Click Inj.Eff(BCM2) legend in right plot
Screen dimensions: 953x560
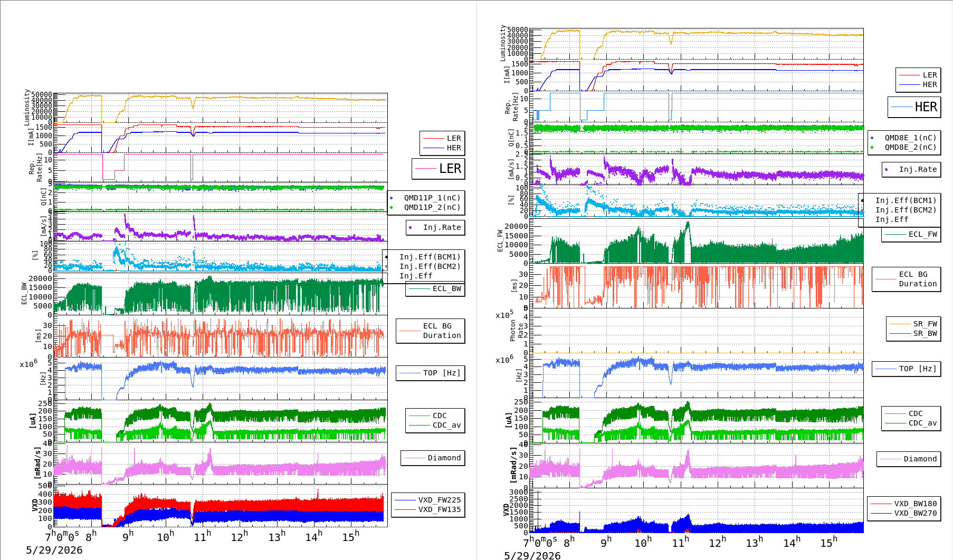click(x=906, y=210)
